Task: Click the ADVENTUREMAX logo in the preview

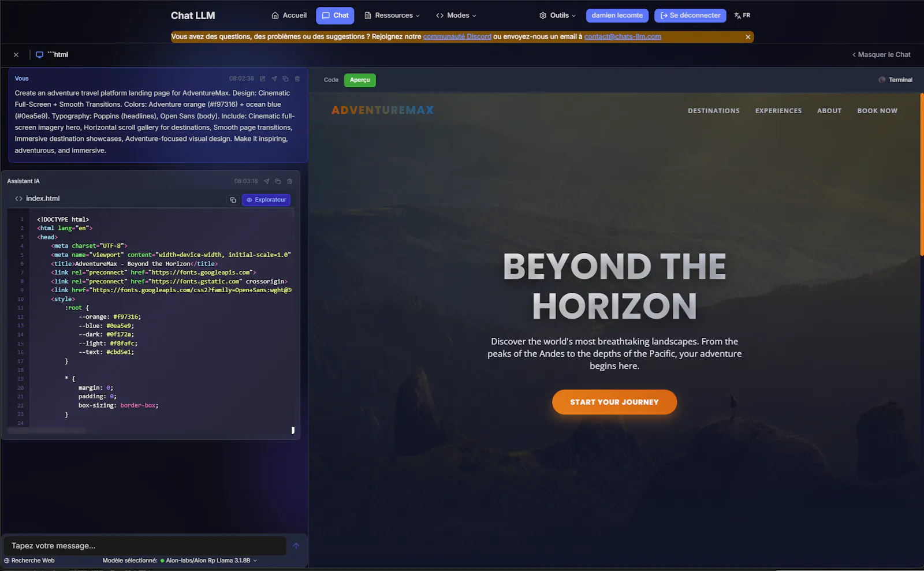Action: tap(382, 110)
